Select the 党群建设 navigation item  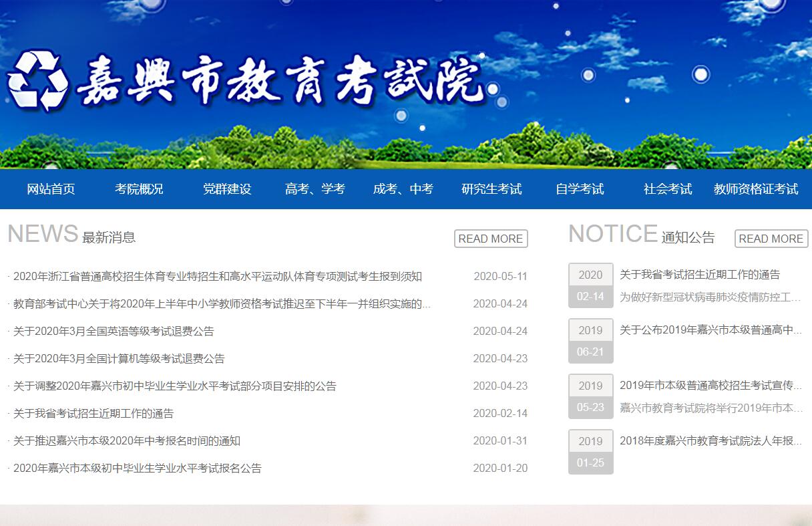[x=227, y=189]
